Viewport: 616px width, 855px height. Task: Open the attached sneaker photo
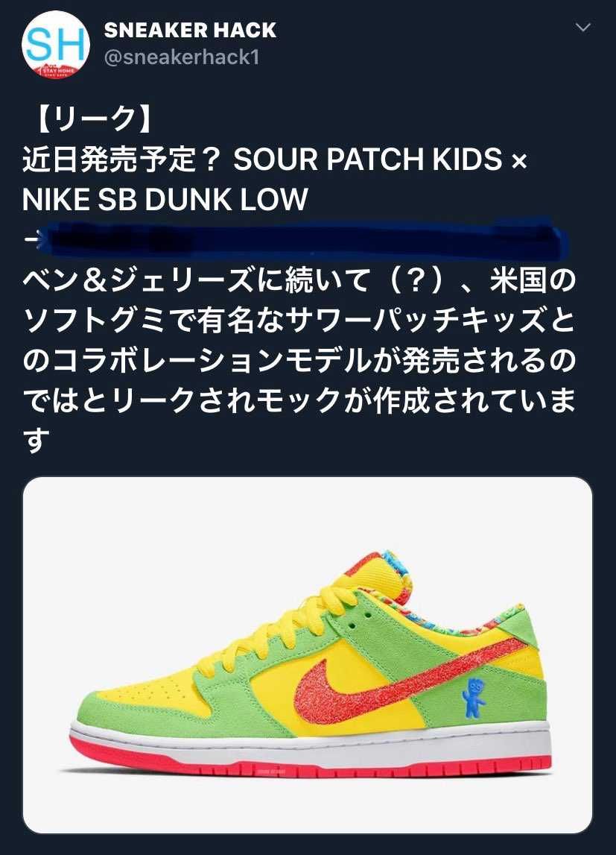pyautogui.click(x=307, y=654)
